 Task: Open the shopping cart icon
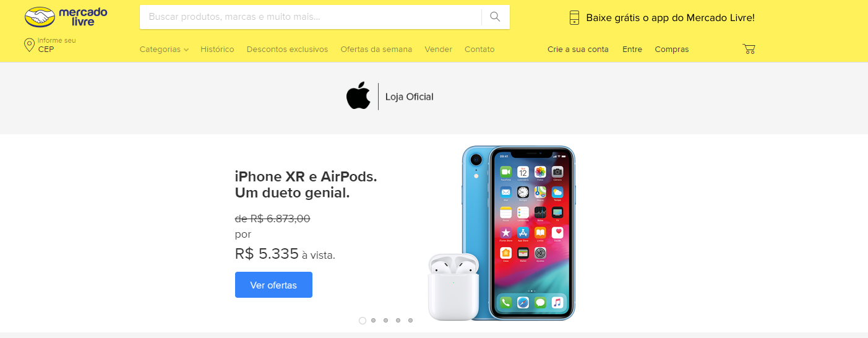749,49
